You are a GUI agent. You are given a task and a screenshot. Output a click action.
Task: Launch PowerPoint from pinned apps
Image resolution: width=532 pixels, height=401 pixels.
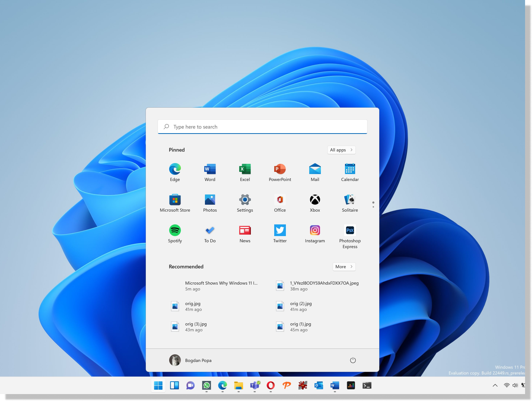(x=280, y=172)
